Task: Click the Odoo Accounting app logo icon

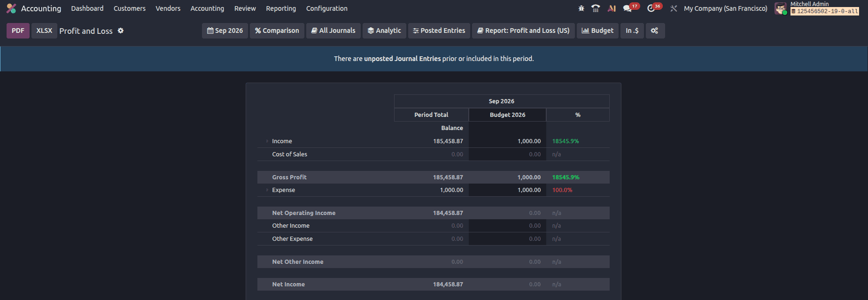Action: click(11, 8)
